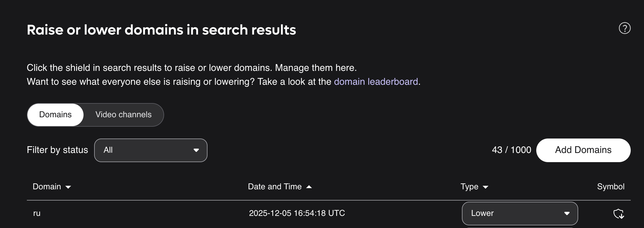Image resolution: width=644 pixels, height=228 pixels.
Task: Click the lowered shield icon for ru
Action: [618, 214]
